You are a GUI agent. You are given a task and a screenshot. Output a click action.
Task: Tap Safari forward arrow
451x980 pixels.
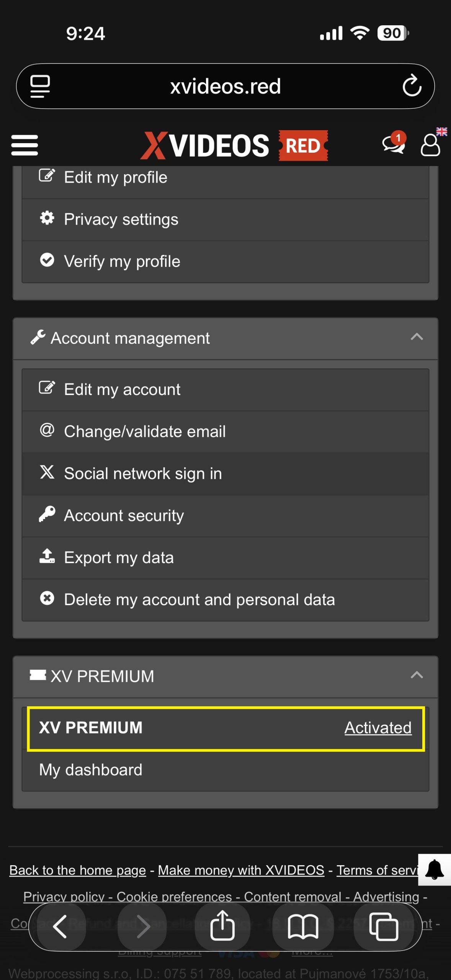click(143, 927)
